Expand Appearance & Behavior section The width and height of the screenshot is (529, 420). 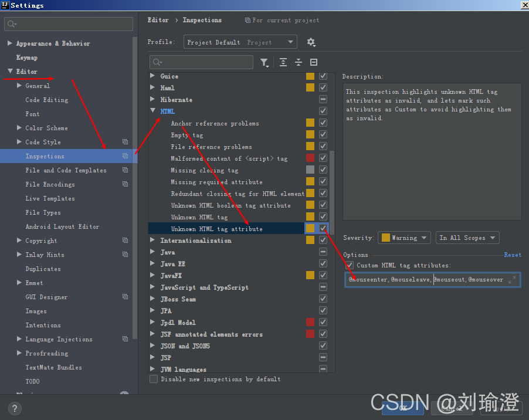click(10, 43)
